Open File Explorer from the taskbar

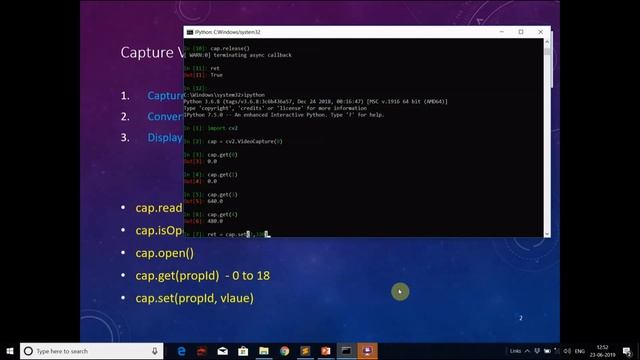point(264,351)
